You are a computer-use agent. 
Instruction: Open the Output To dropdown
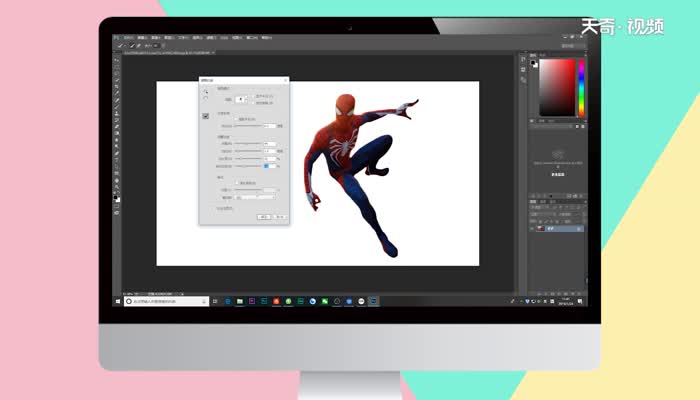click(x=255, y=197)
